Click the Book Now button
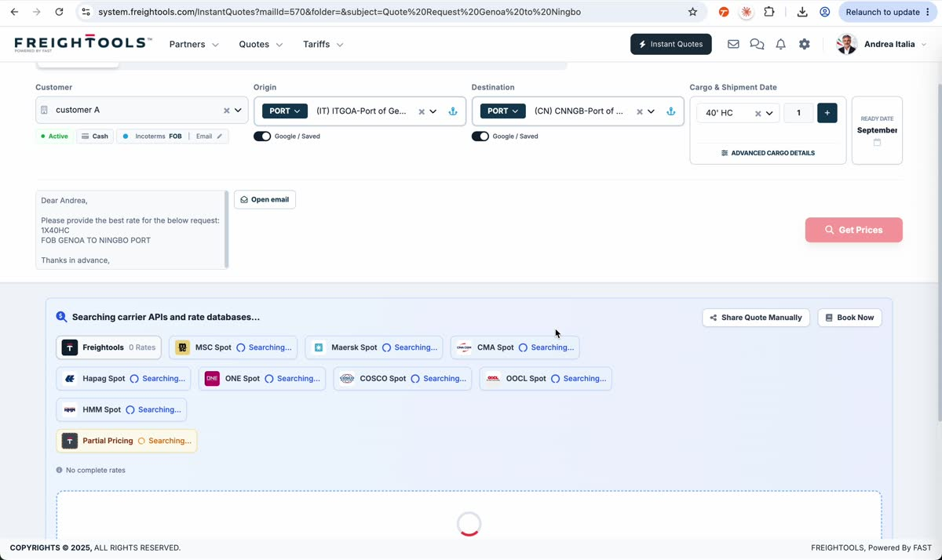This screenshot has width=942, height=560. click(849, 318)
